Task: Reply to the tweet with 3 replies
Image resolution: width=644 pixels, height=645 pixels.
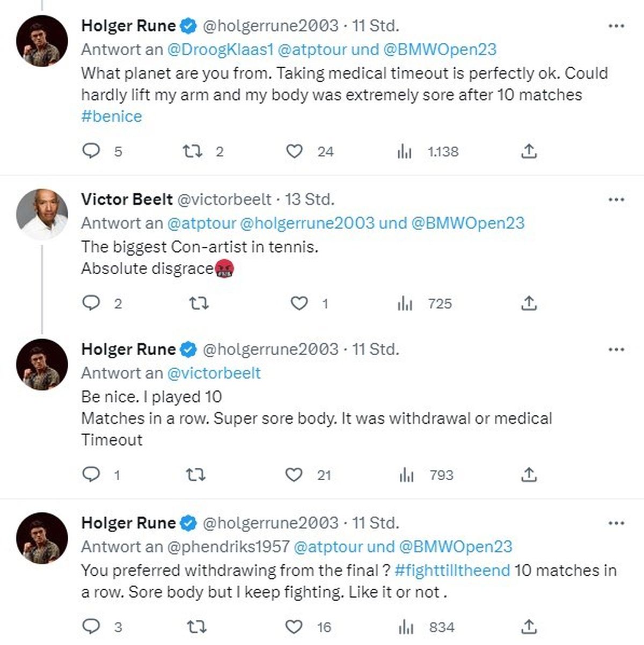Action: [91, 627]
